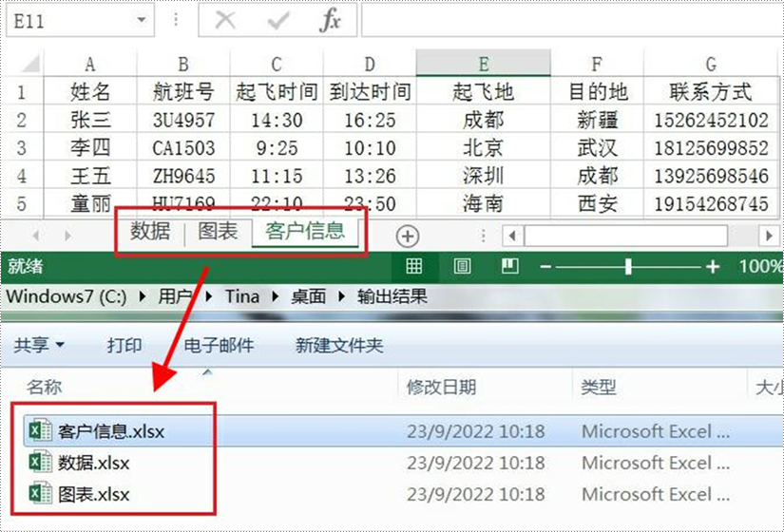Click horizontal scrollbar right arrow
The height and width of the screenshot is (532, 784).
pos(769,236)
